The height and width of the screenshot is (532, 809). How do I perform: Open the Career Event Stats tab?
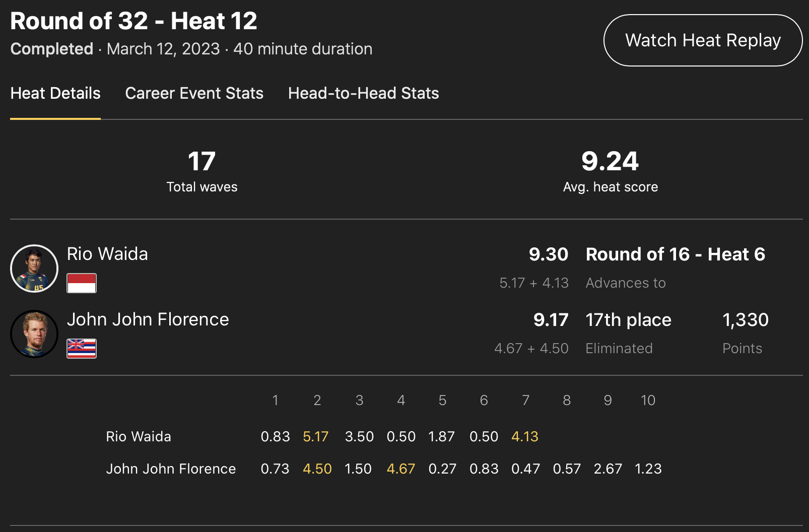click(194, 93)
